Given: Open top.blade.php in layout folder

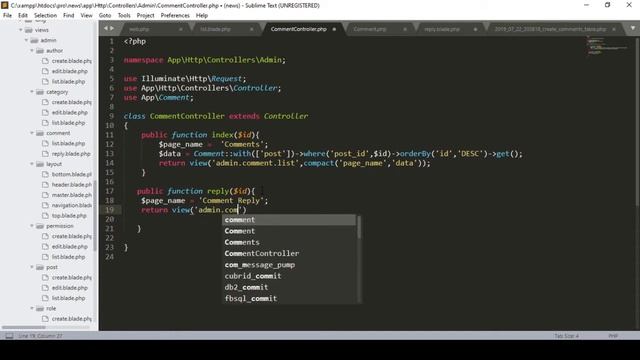Looking at the screenshot, I should pos(69,215).
